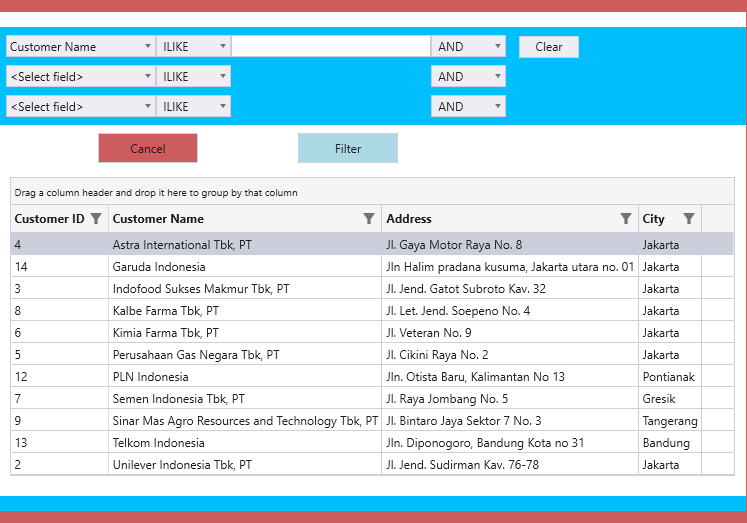Screen dimensions: 747x523
Task: Click the red Cancel button
Action: tap(148, 148)
